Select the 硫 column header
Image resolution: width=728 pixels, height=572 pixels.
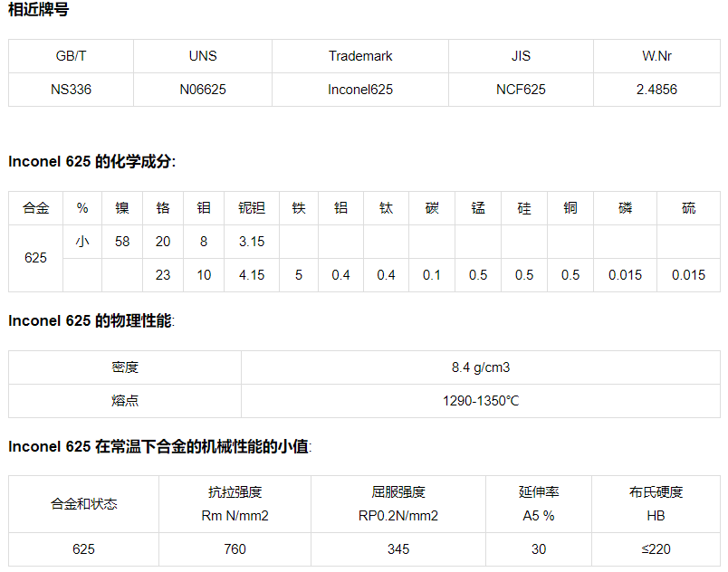[688, 208]
